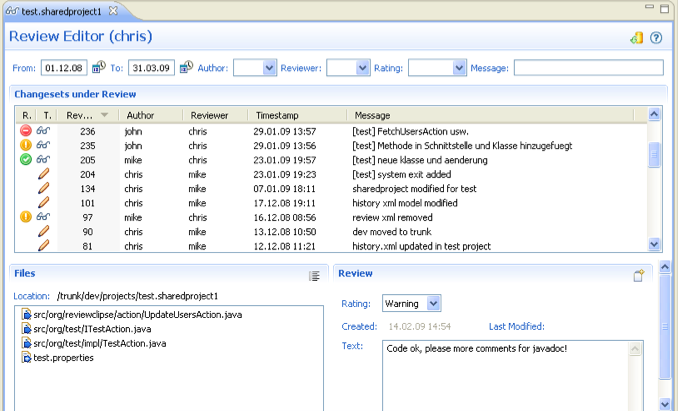The width and height of the screenshot is (678, 411).
Task: Click the warning rating icon for revision 97
Action: [26, 217]
